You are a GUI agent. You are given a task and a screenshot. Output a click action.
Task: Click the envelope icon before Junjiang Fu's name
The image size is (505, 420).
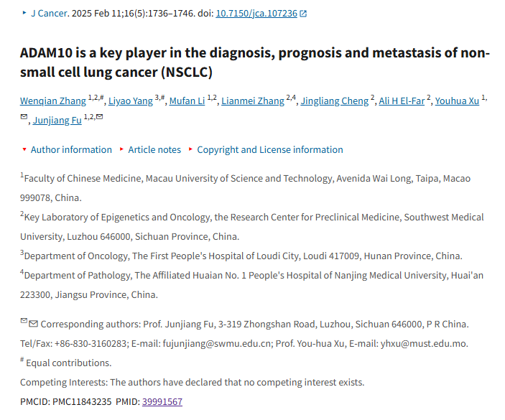point(24,116)
